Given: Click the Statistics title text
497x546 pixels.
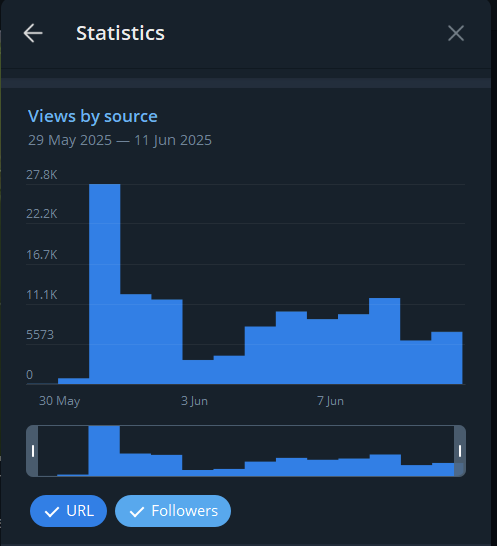Looking at the screenshot, I should [120, 33].
